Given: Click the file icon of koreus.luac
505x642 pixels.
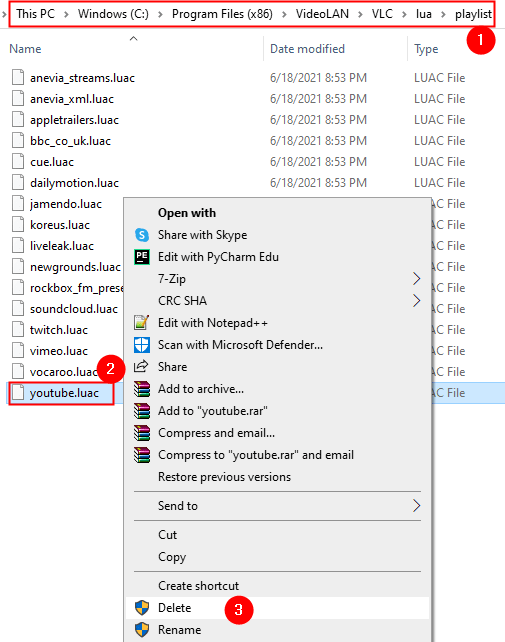Looking at the screenshot, I should tap(18, 224).
